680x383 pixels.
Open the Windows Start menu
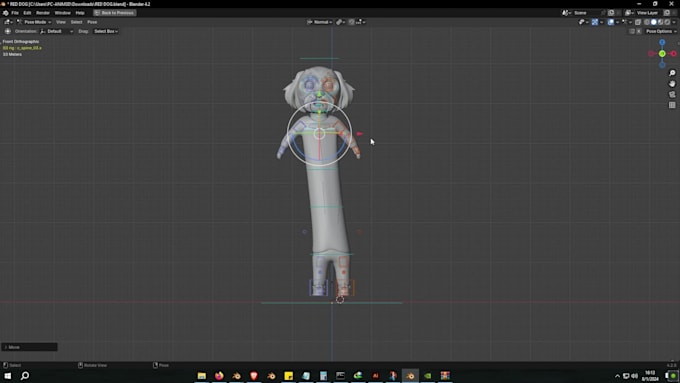point(7,376)
